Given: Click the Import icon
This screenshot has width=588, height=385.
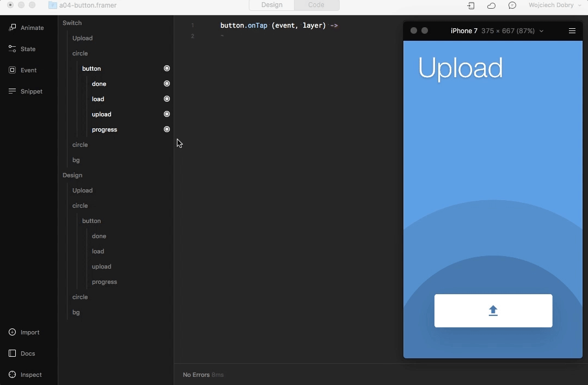Looking at the screenshot, I should pyautogui.click(x=13, y=332).
